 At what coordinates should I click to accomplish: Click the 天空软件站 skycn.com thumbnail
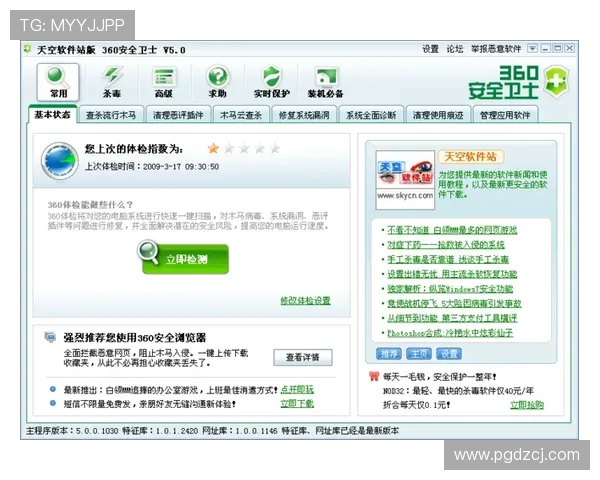coord(405,180)
